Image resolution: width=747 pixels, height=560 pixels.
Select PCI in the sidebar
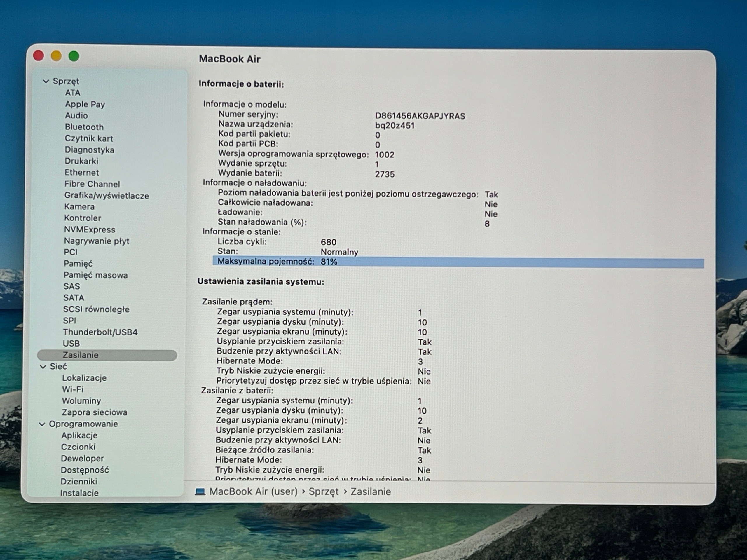(71, 252)
